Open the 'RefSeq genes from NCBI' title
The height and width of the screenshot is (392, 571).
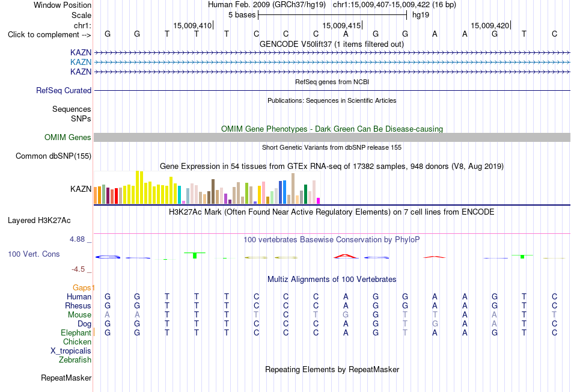click(332, 82)
